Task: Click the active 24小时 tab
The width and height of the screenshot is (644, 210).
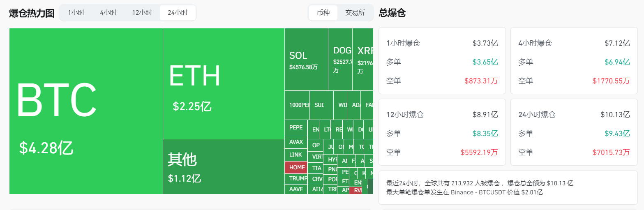Action: pyautogui.click(x=178, y=13)
